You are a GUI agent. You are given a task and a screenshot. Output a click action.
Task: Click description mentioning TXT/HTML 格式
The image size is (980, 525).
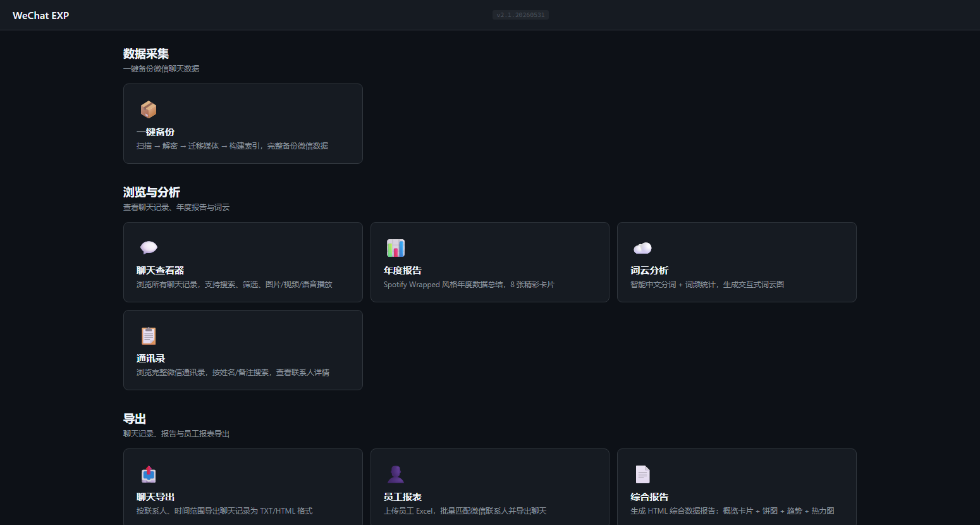click(224, 511)
